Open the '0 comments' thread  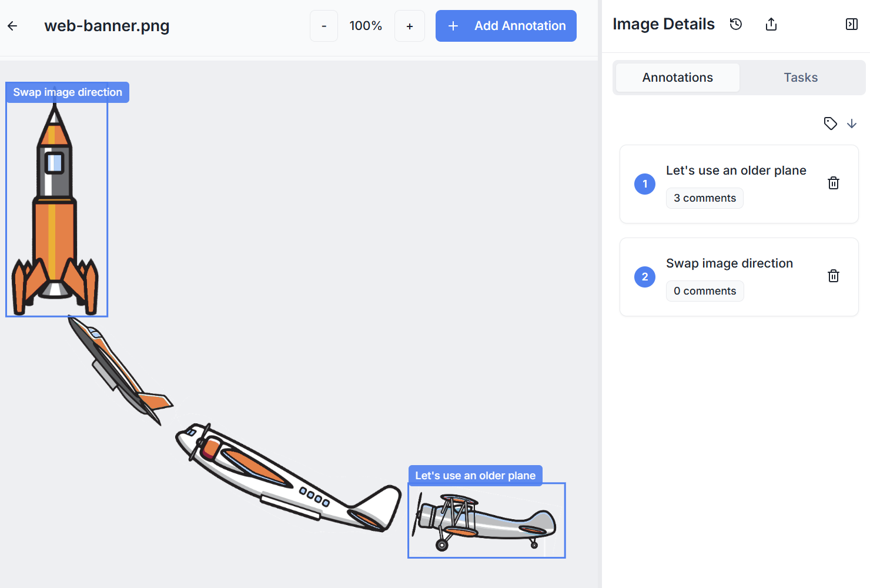(x=704, y=290)
